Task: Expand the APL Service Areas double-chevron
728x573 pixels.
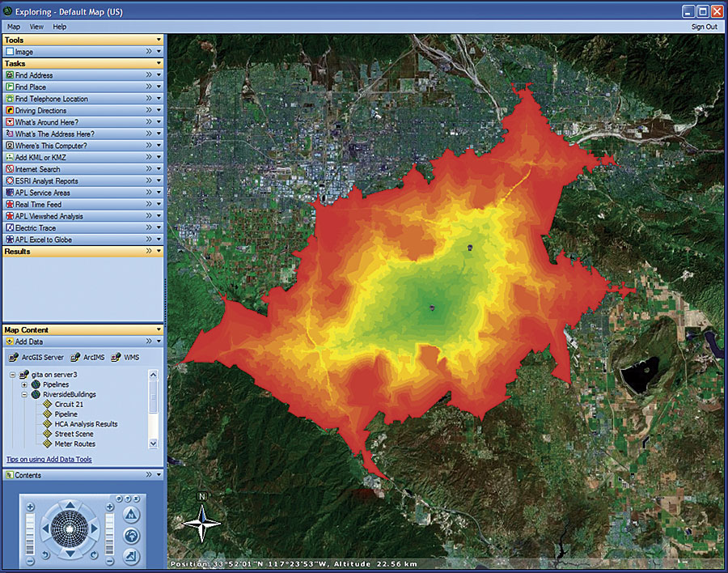Action: 149,192
